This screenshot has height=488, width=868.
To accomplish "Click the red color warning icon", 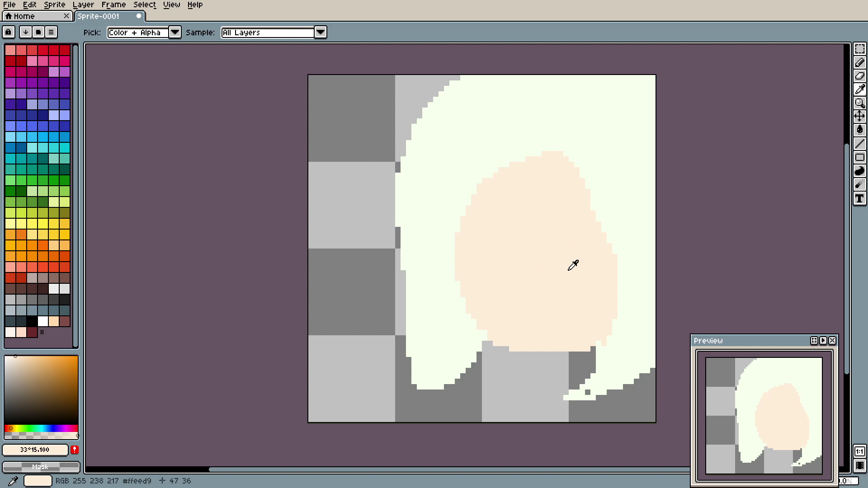I will 75,450.
